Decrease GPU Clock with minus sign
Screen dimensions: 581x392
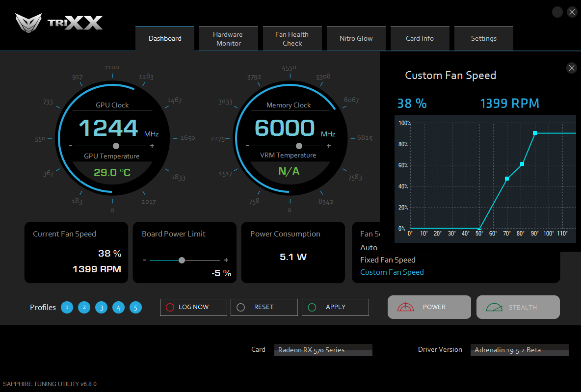tap(71, 146)
